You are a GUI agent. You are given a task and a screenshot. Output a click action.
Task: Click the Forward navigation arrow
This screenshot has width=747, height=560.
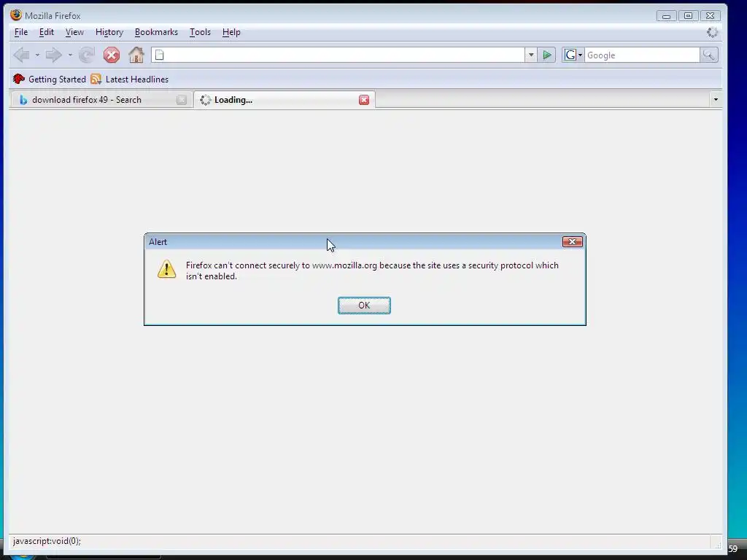click(53, 55)
